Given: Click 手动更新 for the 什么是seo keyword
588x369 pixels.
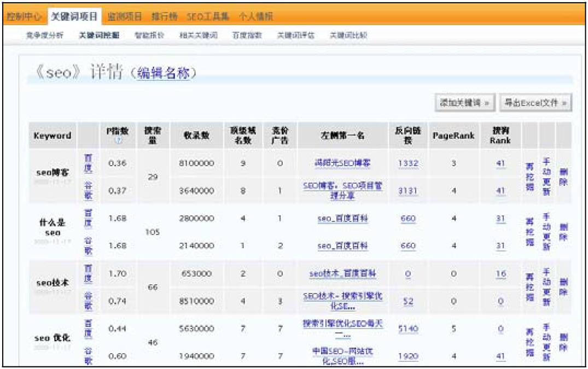Looking at the screenshot, I should pyautogui.click(x=546, y=232).
